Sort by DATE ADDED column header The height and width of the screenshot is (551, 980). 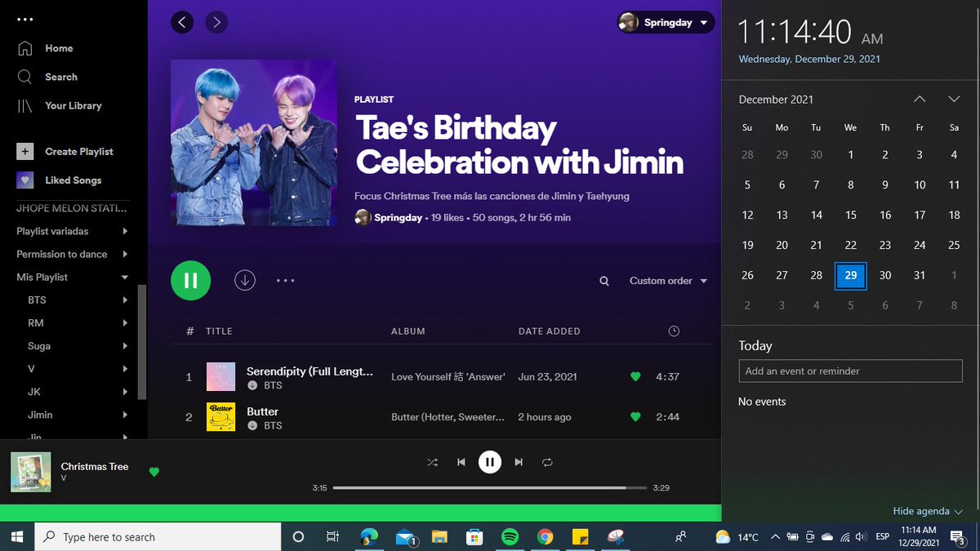click(549, 331)
